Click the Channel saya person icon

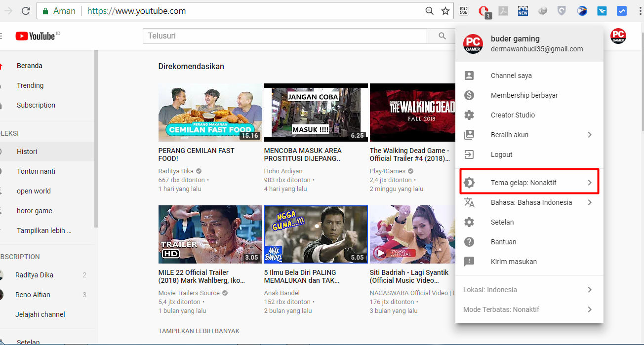coord(469,76)
